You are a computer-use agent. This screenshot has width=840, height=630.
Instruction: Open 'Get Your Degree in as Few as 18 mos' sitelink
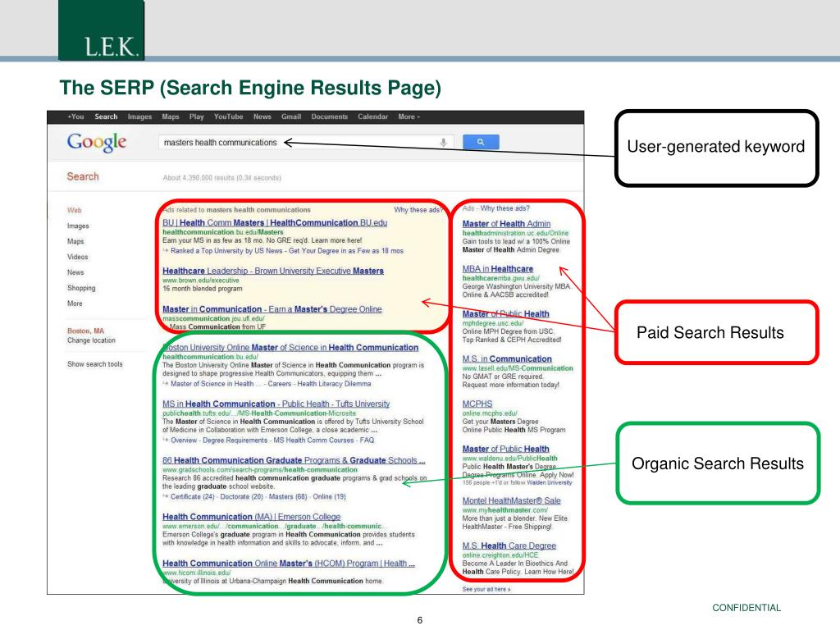coord(346,251)
